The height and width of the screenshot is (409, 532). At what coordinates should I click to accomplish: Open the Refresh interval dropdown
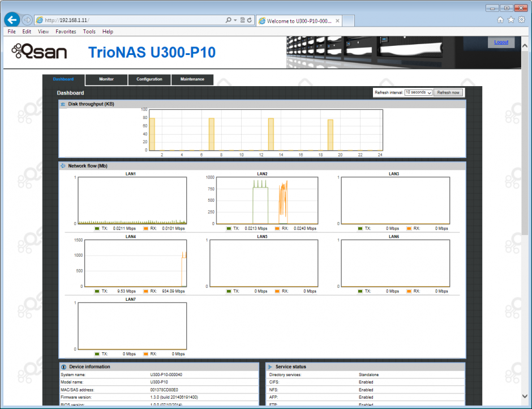pos(418,92)
